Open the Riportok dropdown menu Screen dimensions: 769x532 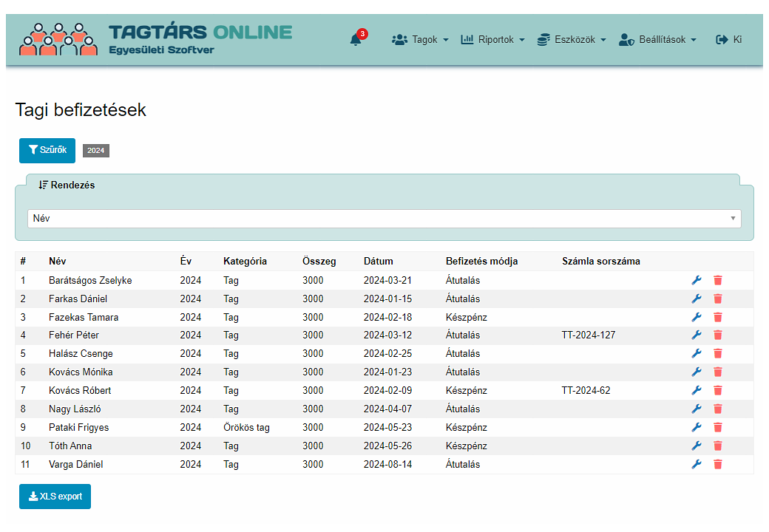[493, 40]
